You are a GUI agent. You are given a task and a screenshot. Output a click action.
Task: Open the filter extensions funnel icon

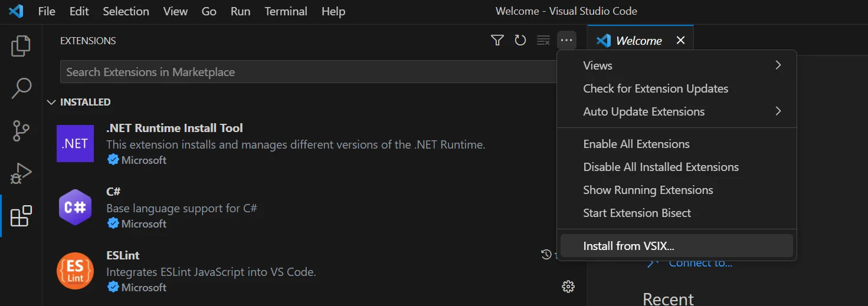pos(497,40)
